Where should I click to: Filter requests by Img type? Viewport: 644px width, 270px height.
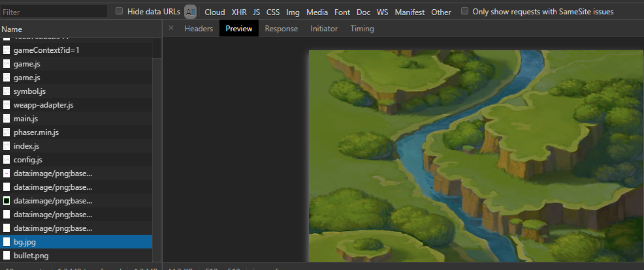click(293, 12)
